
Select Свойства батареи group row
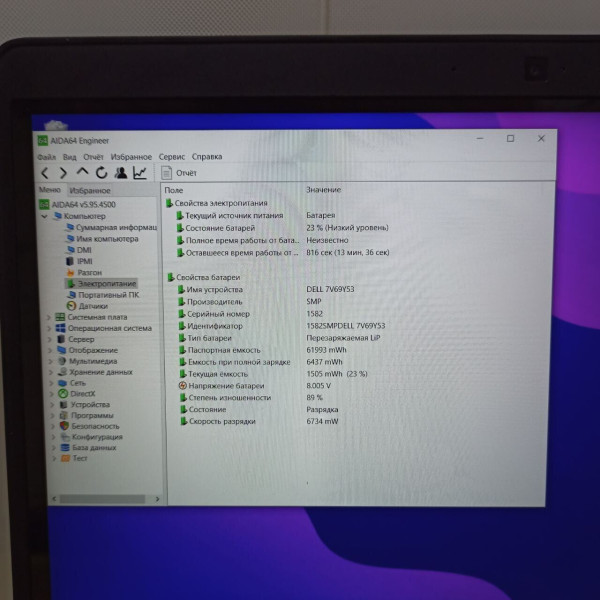coord(204,277)
